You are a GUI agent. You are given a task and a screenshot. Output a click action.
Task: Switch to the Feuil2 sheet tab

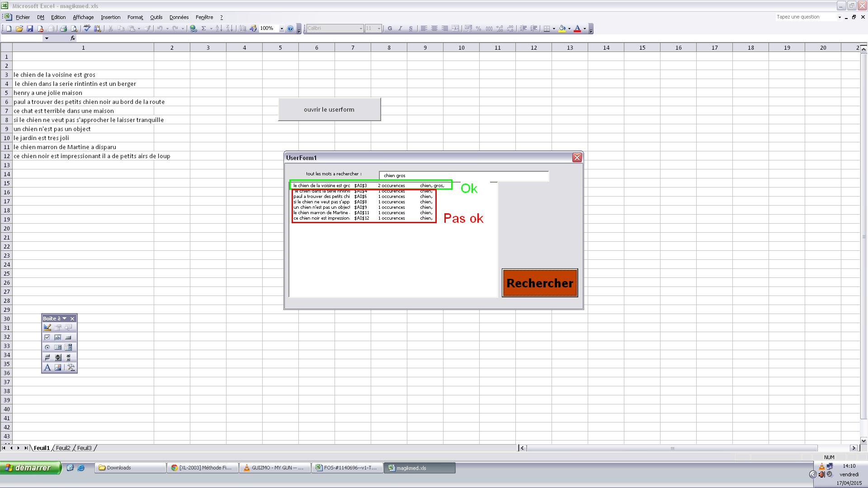tap(63, 448)
